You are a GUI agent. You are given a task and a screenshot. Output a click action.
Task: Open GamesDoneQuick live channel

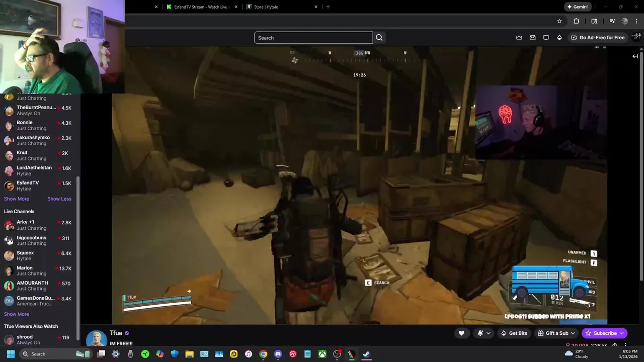pos(39,301)
